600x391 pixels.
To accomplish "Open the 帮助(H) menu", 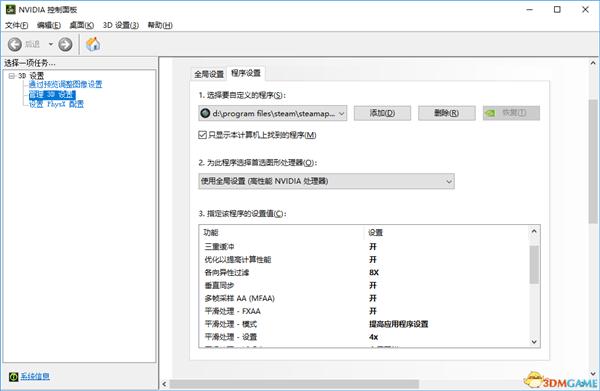I will click(x=160, y=25).
